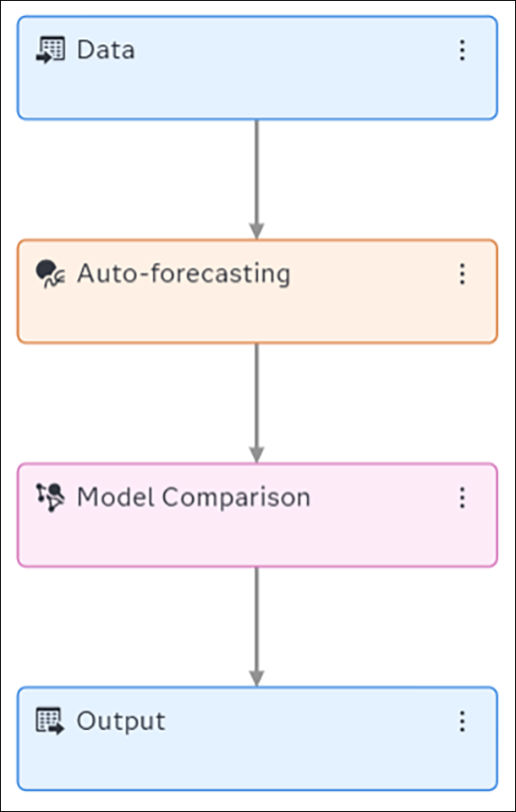This screenshot has width=516, height=812.
Task: Select connector between Auto-forecasting and Model Comparison
Action: pos(256,393)
